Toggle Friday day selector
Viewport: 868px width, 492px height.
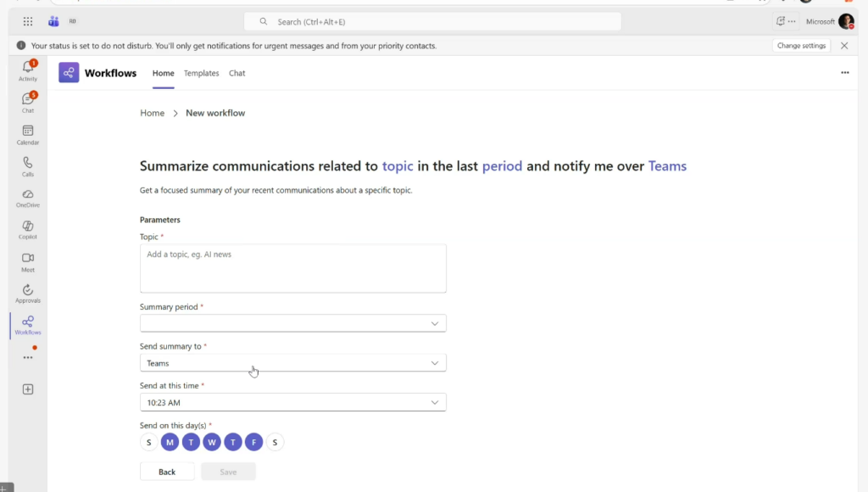click(x=253, y=442)
